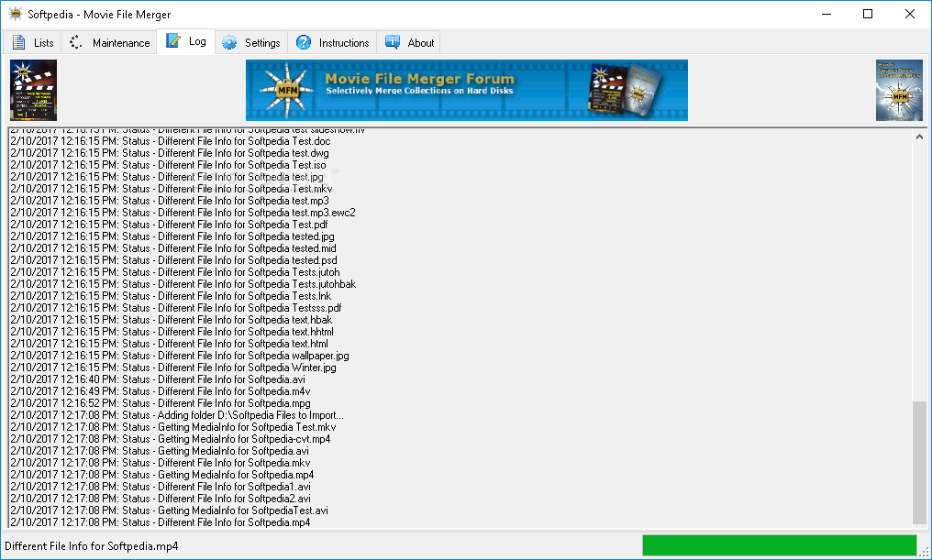Viewport: 932px width, 560px height.
Task: Click the green progress bar
Action: click(x=779, y=545)
